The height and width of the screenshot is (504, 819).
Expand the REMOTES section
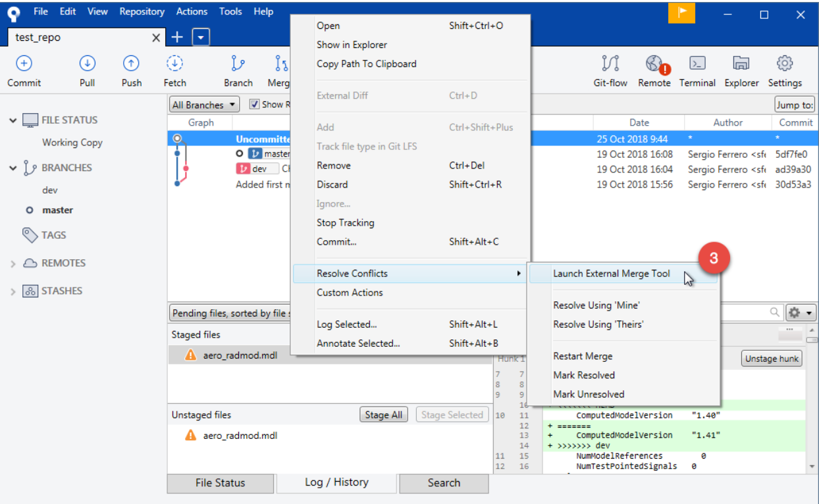[13, 263]
